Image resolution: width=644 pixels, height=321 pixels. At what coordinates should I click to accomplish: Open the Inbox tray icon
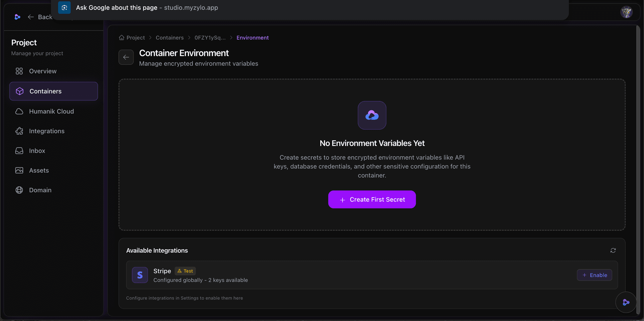(x=19, y=151)
